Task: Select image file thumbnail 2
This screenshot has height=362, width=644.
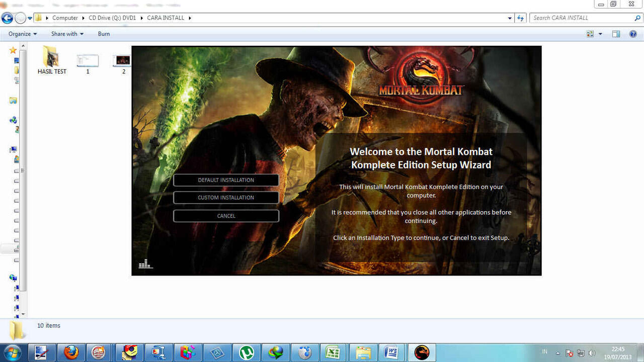Action: pos(123,64)
